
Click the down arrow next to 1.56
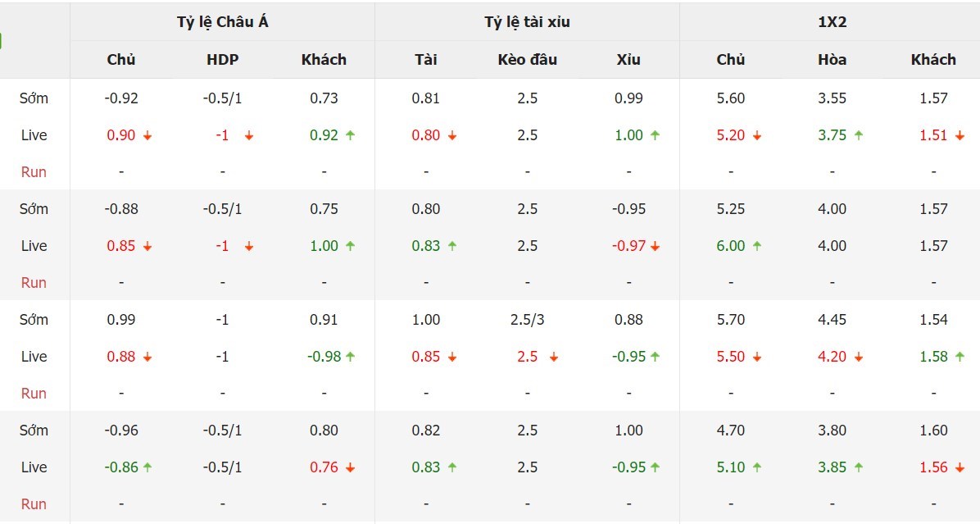pos(960,468)
